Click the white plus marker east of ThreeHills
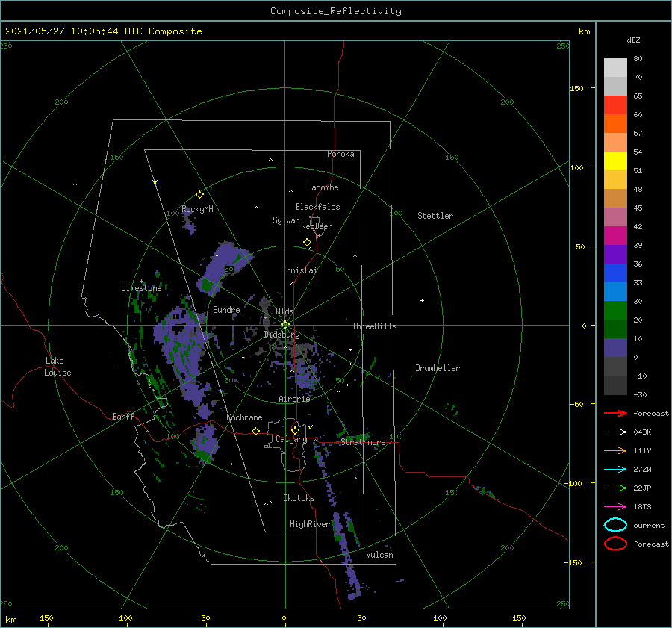The width and height of the screenshot is (672, 628). click(422, 300)
